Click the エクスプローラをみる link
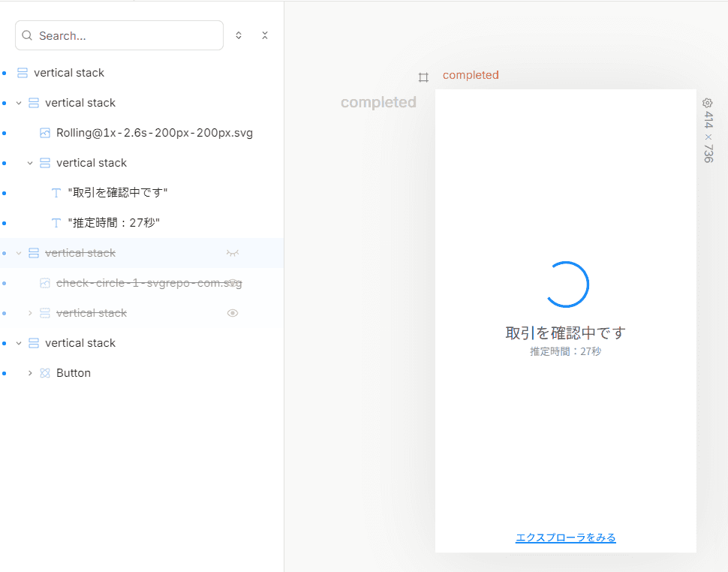This screenshot has width=728, height=572. [x=565, y=537]
